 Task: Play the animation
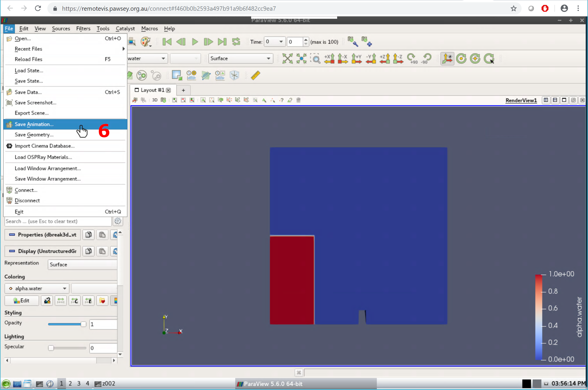pos(195,42)
